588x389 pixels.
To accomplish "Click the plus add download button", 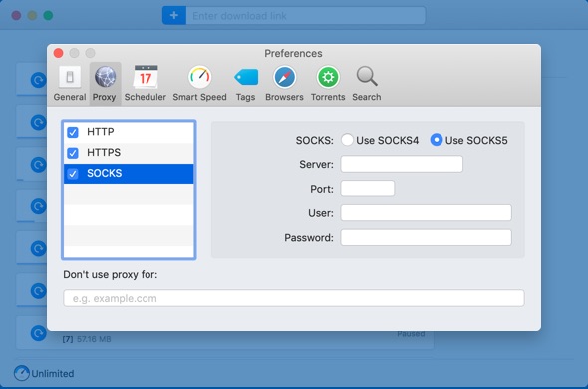I will pos(174,15).
